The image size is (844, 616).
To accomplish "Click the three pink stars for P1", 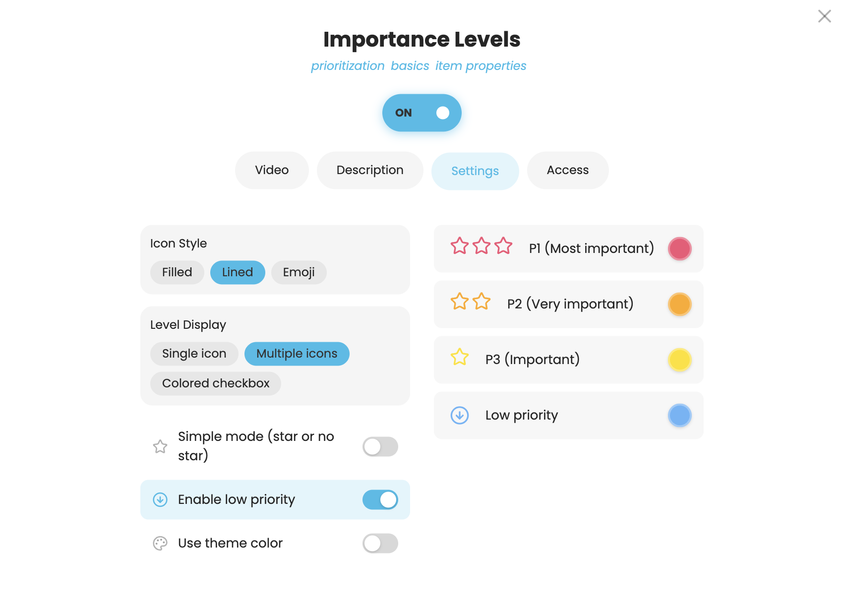I will (x=482, y=246).
